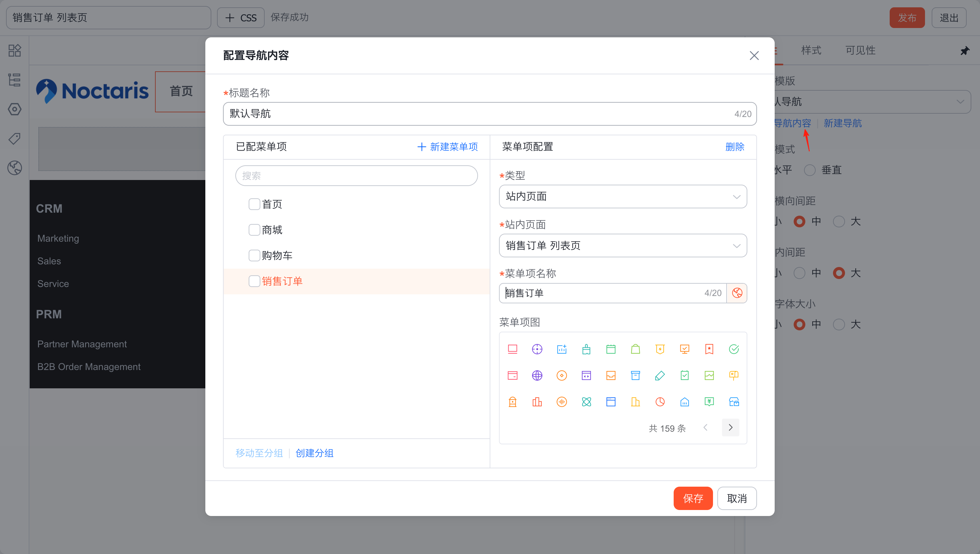Pick the green shopping bag menu icon

point(635,349)
